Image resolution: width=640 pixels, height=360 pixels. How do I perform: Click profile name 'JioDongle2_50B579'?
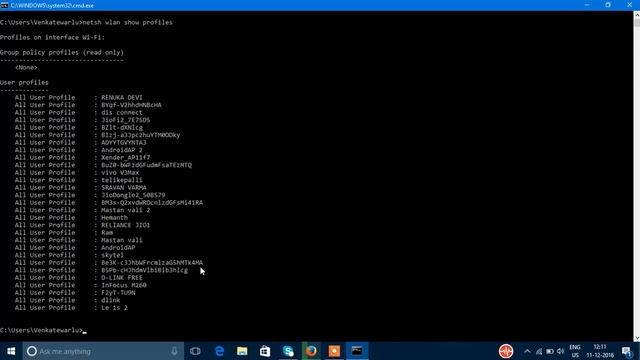point(133,195)
